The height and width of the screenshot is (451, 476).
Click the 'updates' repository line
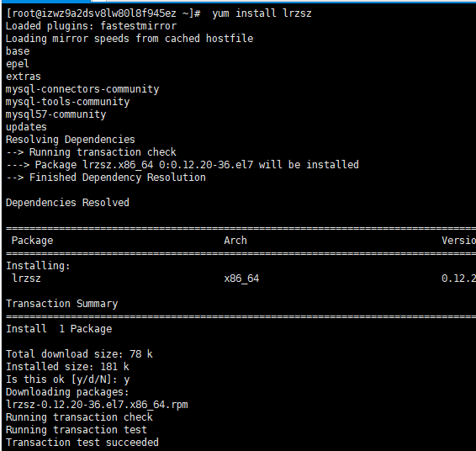(26, 127)
